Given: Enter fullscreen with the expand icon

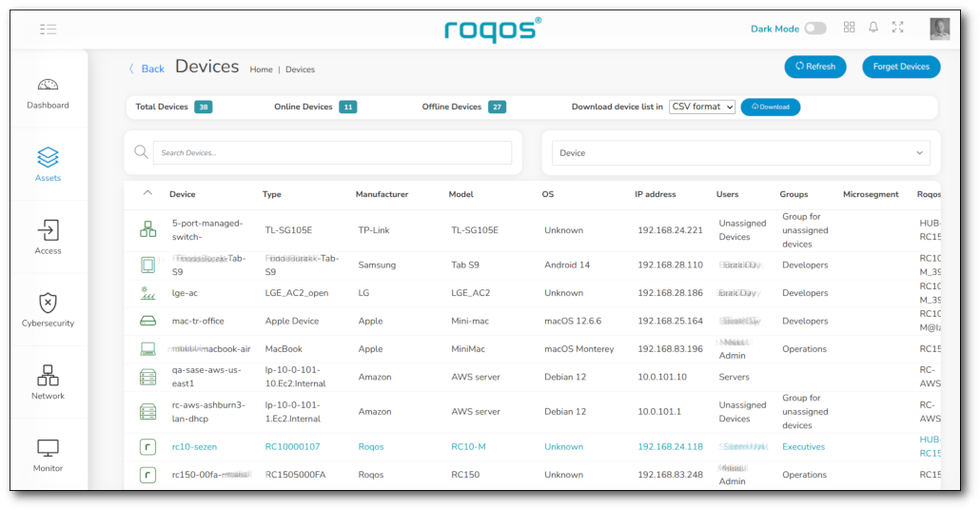Looking at the screenshot, I should (897, 28).
